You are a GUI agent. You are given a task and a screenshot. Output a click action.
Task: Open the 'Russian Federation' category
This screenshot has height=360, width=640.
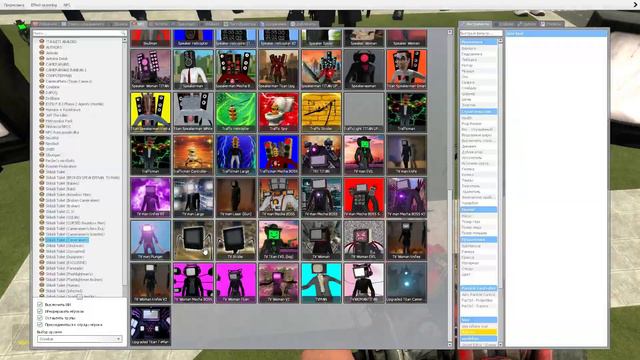point(61,166)
